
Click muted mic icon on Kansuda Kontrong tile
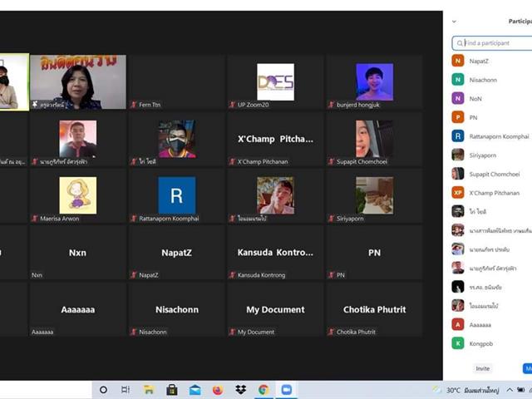[233, 275]
